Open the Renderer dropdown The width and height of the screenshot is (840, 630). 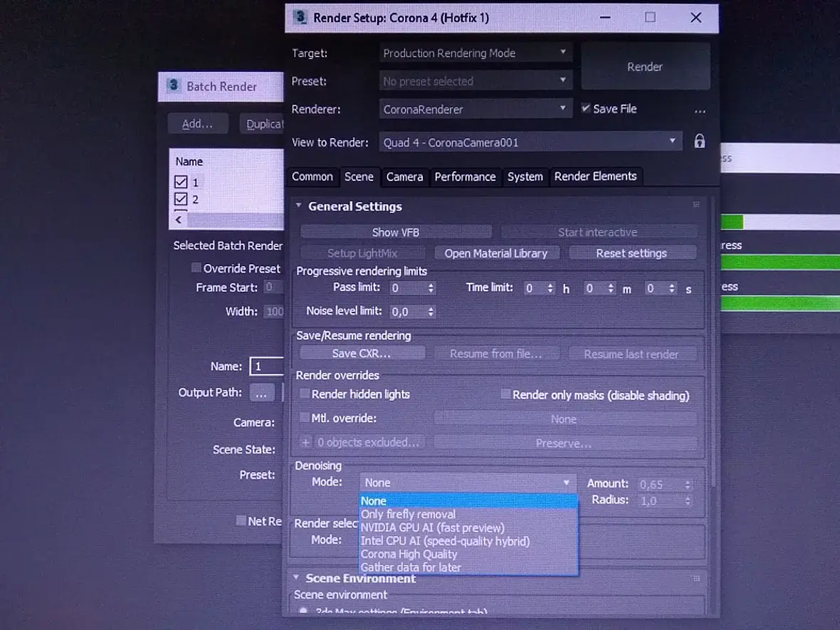[476, 109]
